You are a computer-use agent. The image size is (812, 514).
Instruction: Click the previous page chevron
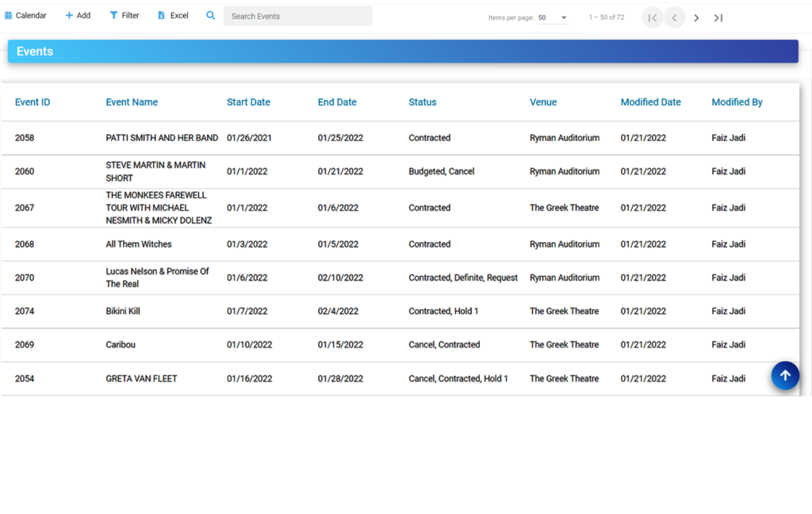pos(674,17)
